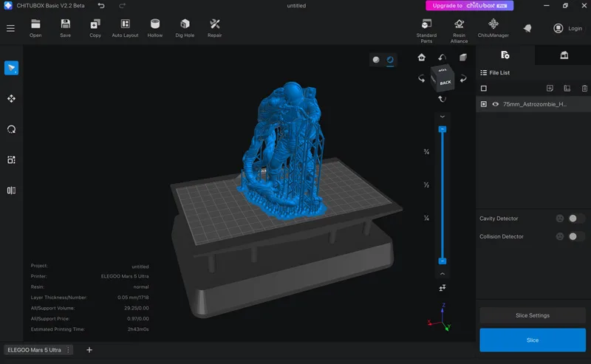Click Cavity Detector status face icon
Screen dimensions: 591x364
coord(560,218)
